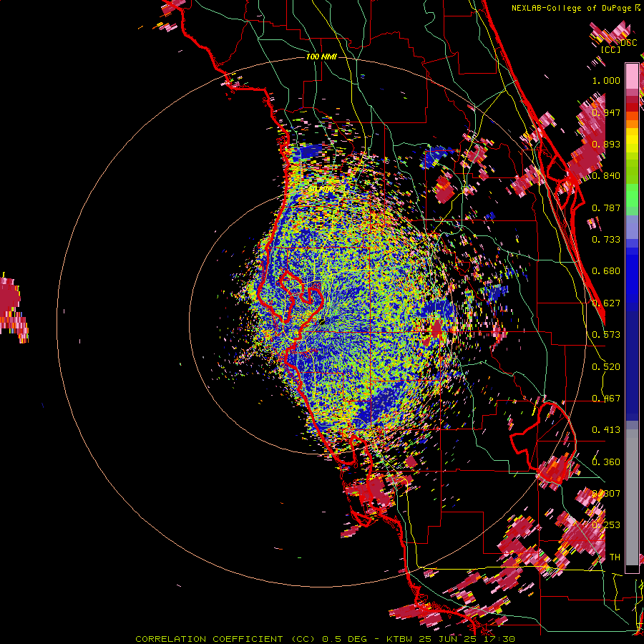Click the 50 NMI range ring label
This screenshot has width=644, height=644.
321,189
